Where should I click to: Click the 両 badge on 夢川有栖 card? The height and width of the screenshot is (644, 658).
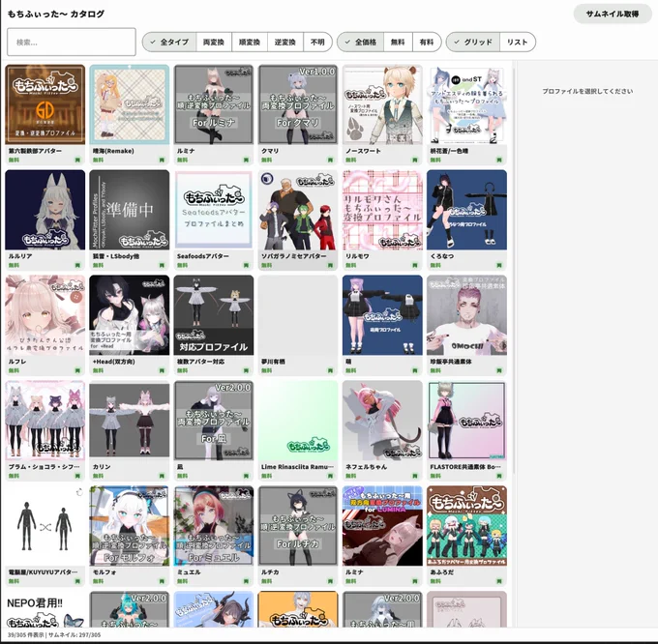coord(331,370)
